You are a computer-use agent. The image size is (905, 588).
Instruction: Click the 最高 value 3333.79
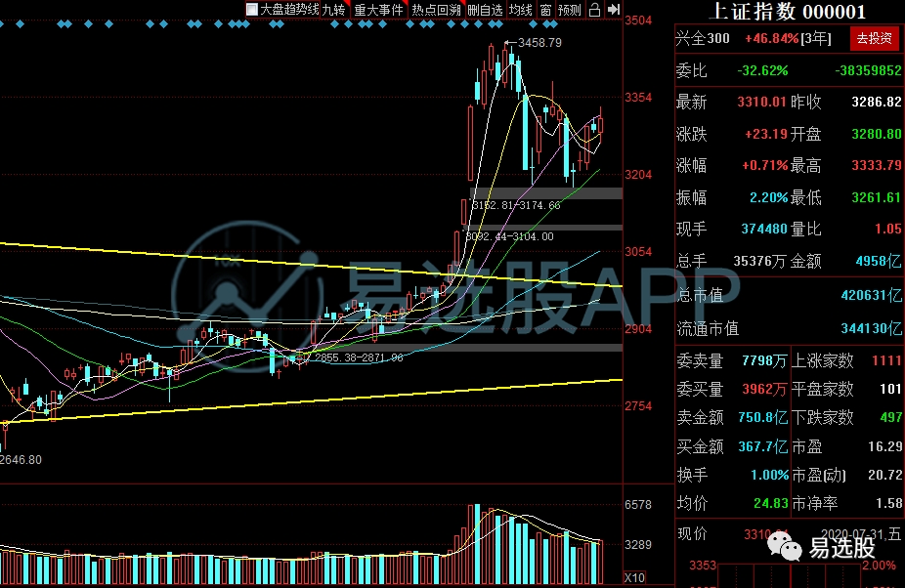click(876, 166)
